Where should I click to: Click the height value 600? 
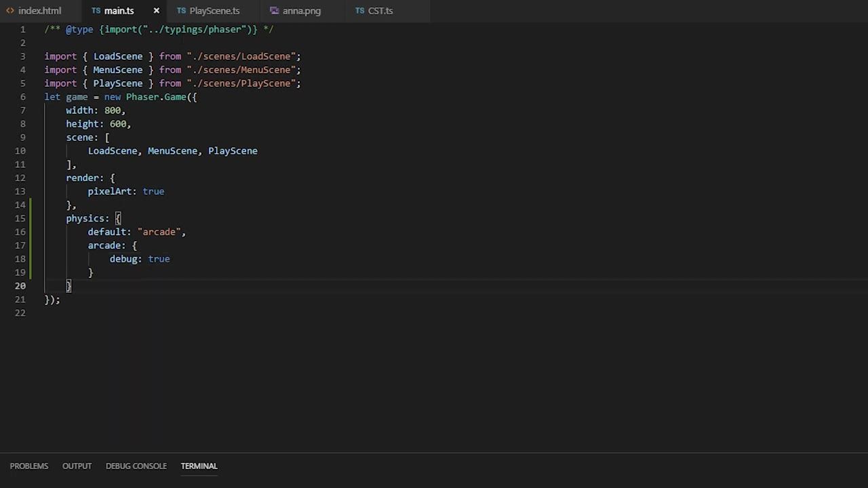tap(118, 124)
